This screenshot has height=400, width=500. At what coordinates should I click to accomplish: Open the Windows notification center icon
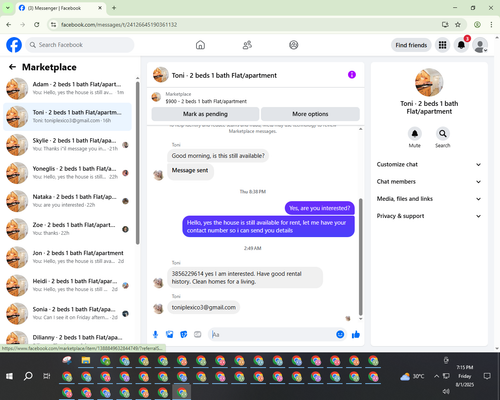(x=487, y=376)
